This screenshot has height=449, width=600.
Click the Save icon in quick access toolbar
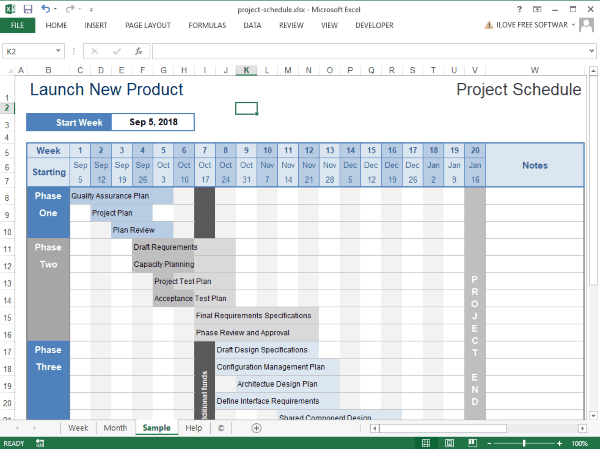coord(28,9)
